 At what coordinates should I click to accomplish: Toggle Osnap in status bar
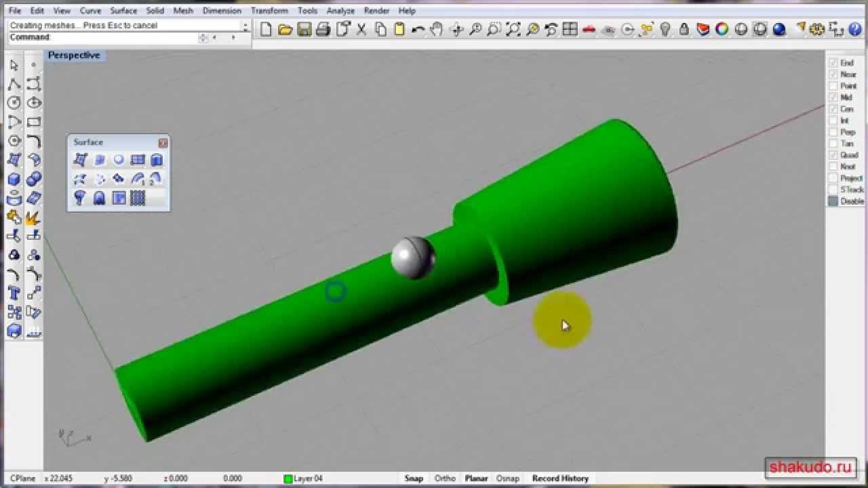(508, 479)
